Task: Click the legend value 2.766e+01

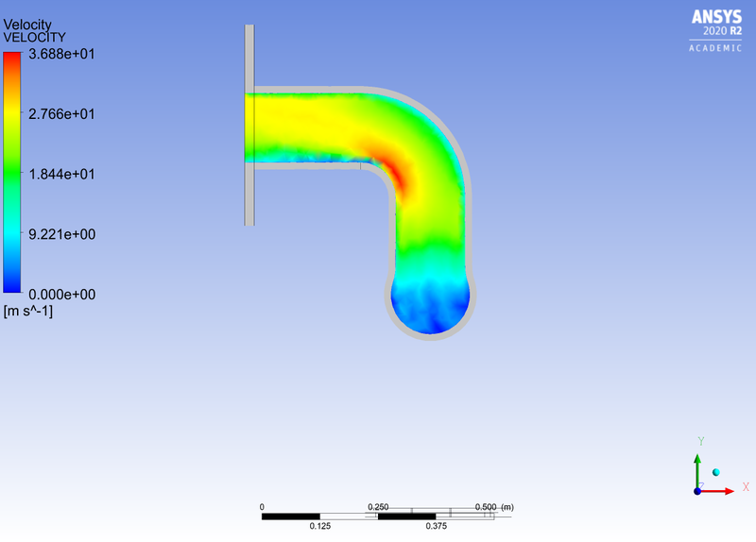Action: click(61, 114)
